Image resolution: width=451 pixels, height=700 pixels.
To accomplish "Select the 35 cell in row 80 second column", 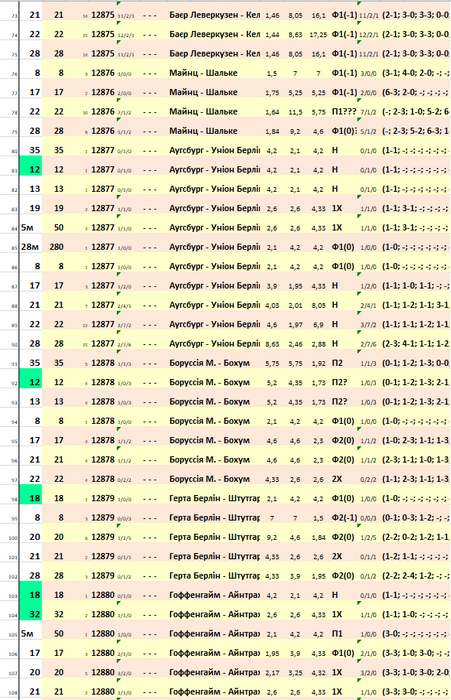I will [x=57, y=150].
